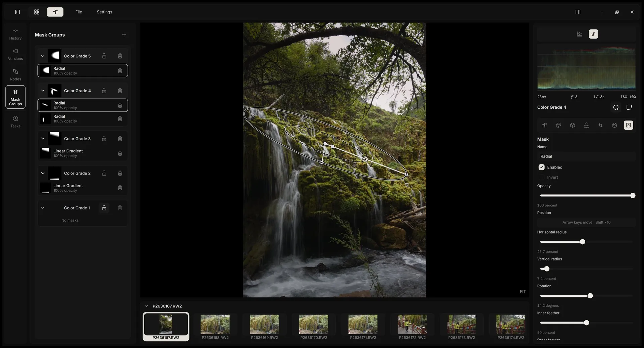The width and height of the screenshot is (644, 348).
Task: Delete the Color Grade 3 Linear Gradient mask
Action: tap(120, 153)
